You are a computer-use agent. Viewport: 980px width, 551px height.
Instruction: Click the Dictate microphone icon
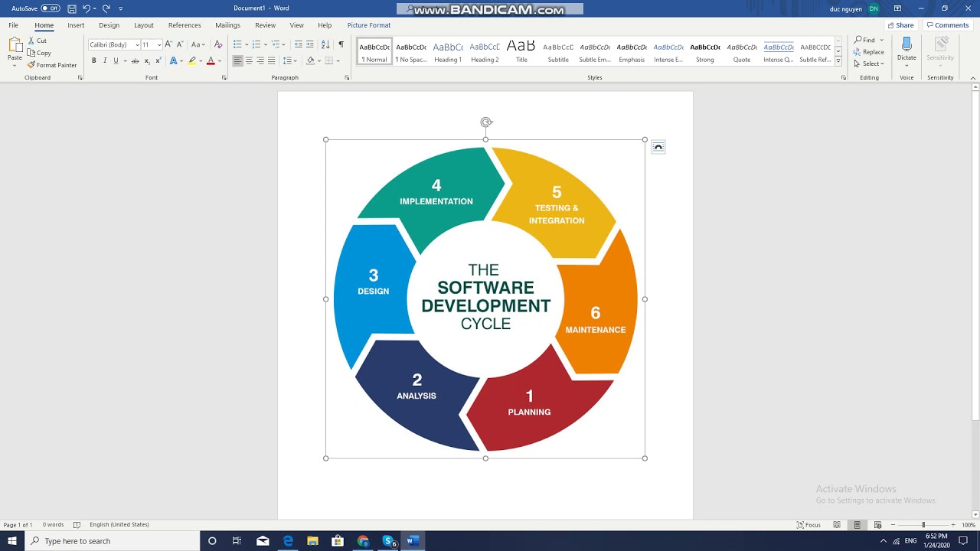pyautogui.click(x=906, y=44)
